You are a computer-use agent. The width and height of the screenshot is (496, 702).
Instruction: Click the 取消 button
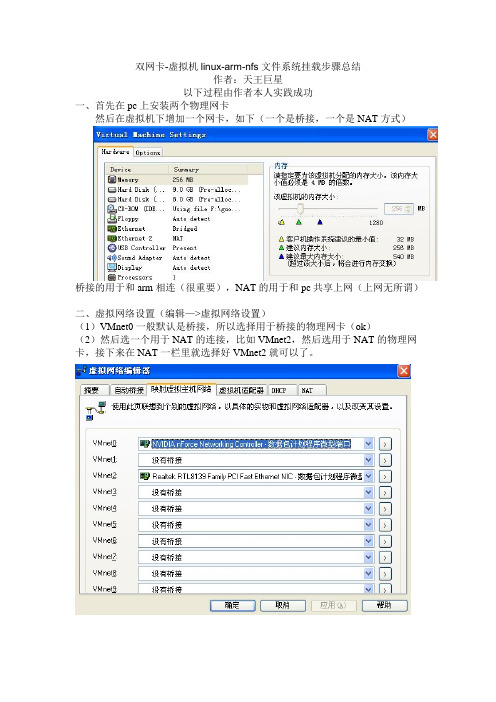(283, 605)
